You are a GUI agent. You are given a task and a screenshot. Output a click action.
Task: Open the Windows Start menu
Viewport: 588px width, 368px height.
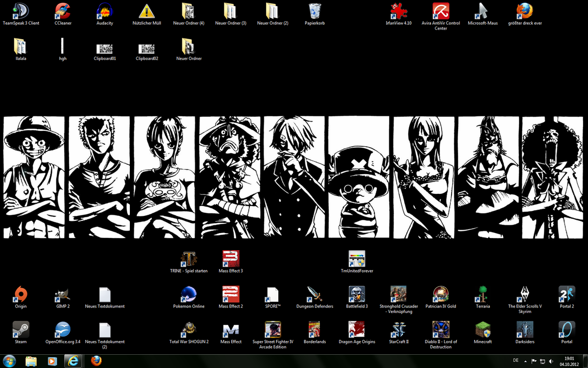(x=10, y=361)
